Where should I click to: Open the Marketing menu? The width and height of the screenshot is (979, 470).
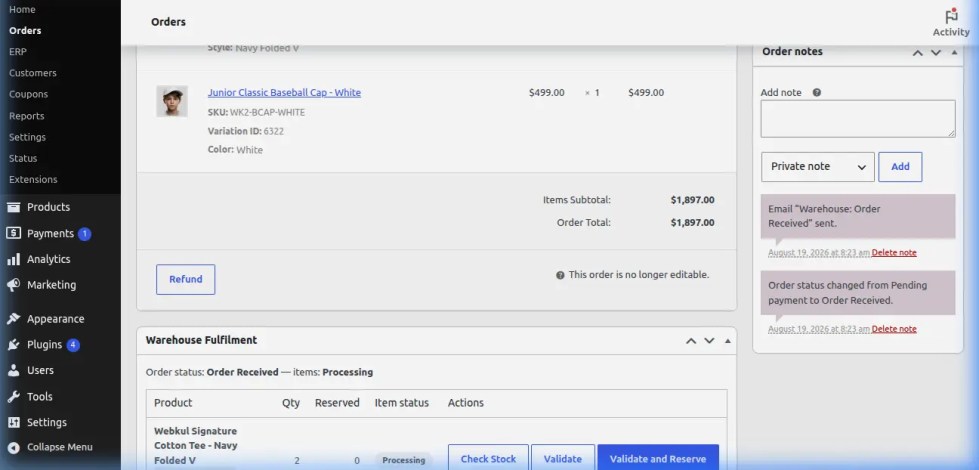coord(51,285)
